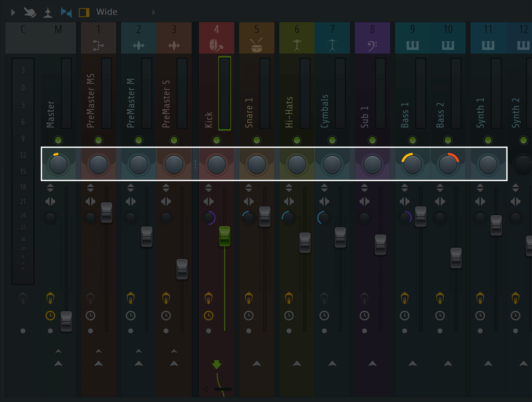The height and width of the screenshot is (402, 532).
Task: Mute the Bass 2 track
Action: tap(448, 140)
